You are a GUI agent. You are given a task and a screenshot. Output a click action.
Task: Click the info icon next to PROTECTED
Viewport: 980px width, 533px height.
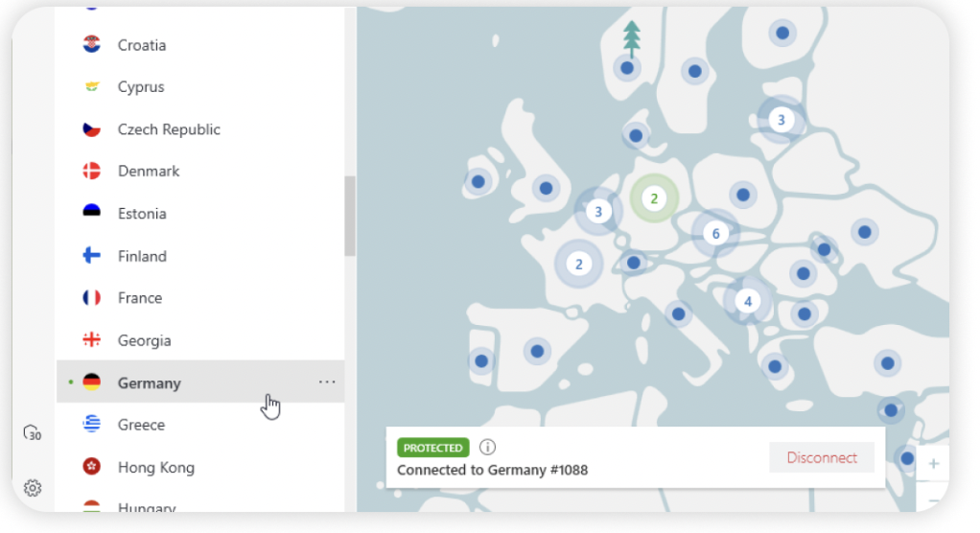coord(487,448)
